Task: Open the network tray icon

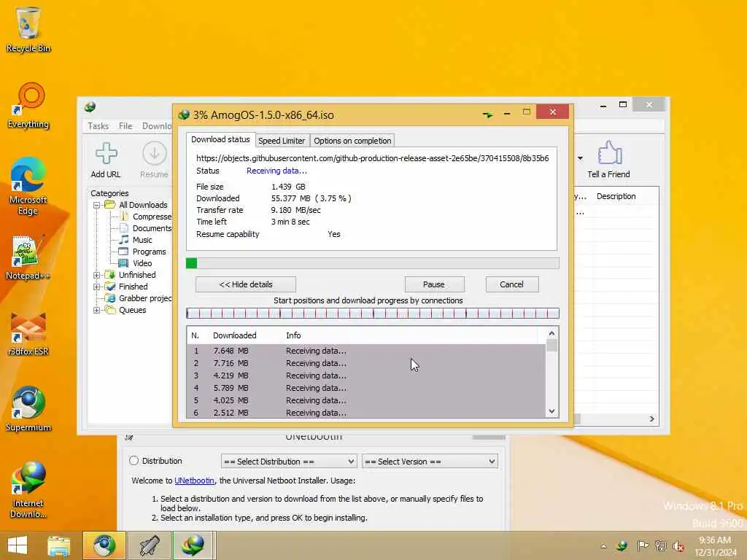Action: pos(661,545)
